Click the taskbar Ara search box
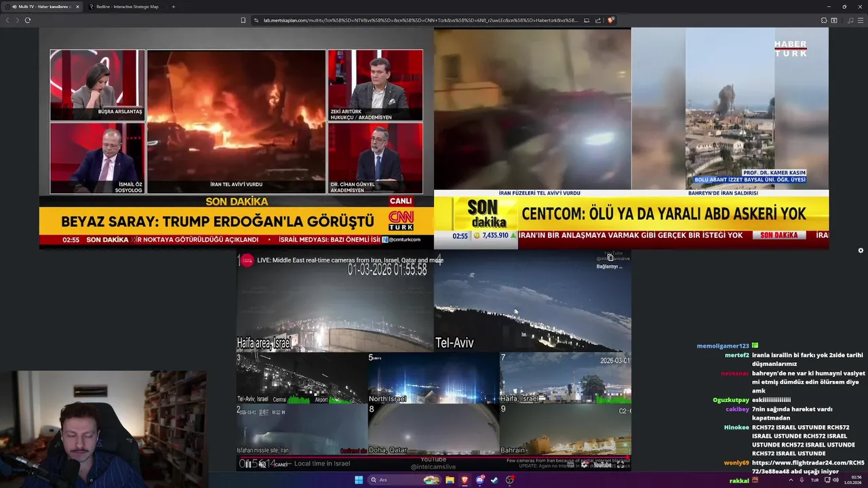Image resolution: width=868 pixels, height=488 pixels. [404, 480]
